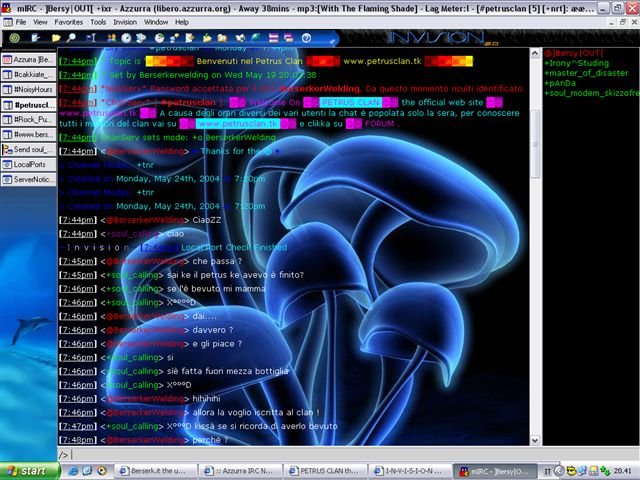Click the chat message input box

pos(300,454)
